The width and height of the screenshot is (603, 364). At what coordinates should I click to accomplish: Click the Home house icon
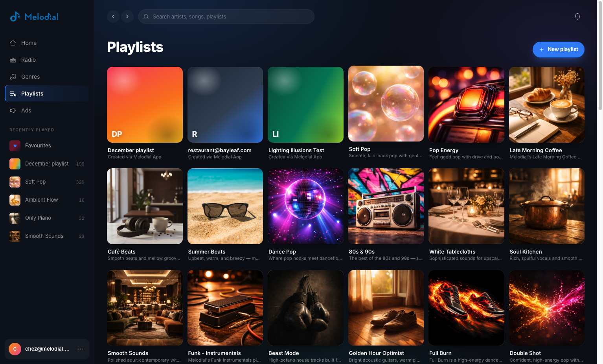pyautogui.click(x=13, y=43)
